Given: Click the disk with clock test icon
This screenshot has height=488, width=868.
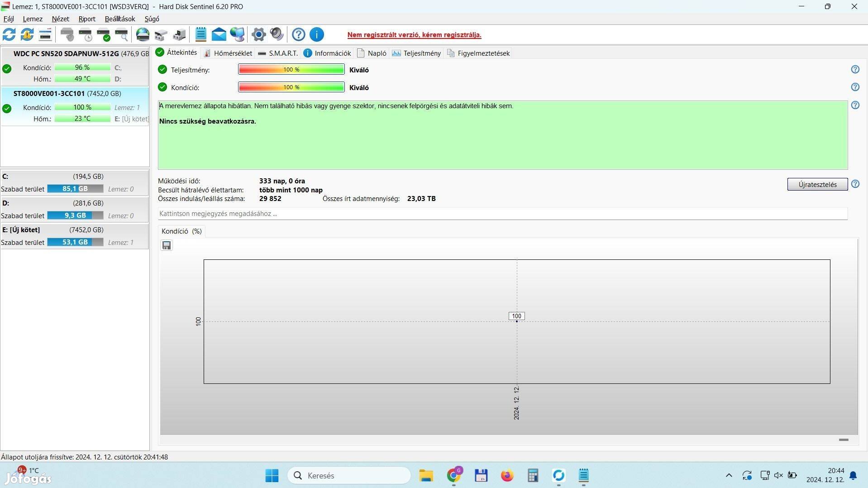Looking at the screenshot, I should 85,34.
